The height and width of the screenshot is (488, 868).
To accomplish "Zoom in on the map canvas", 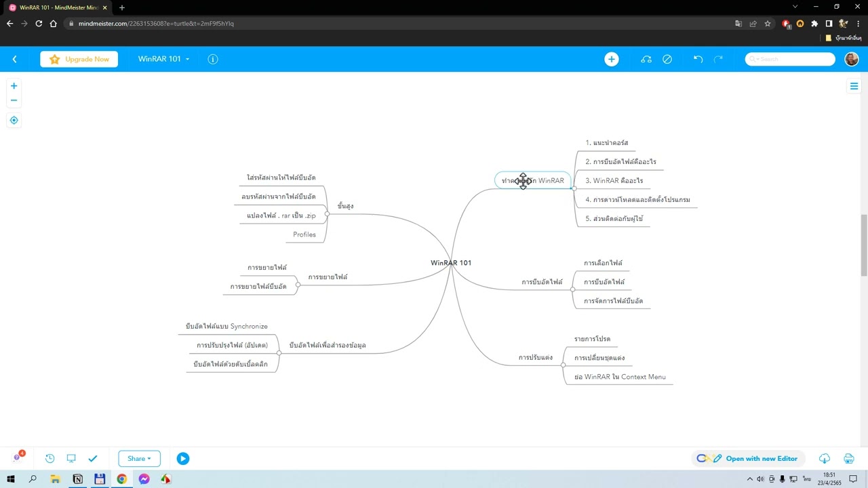I will (14, 86).
